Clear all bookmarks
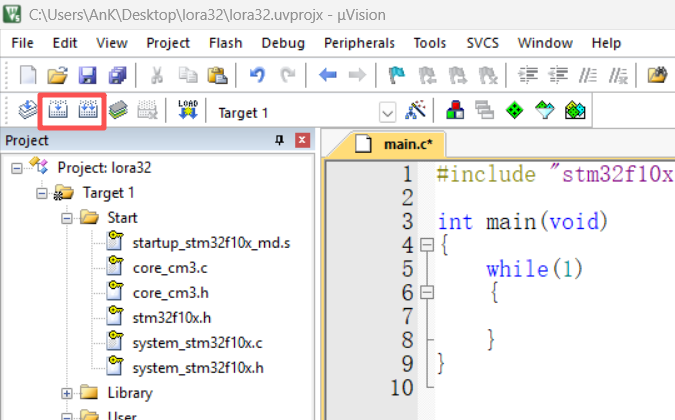Screen dimensions: 675x420 pos(488,75)
